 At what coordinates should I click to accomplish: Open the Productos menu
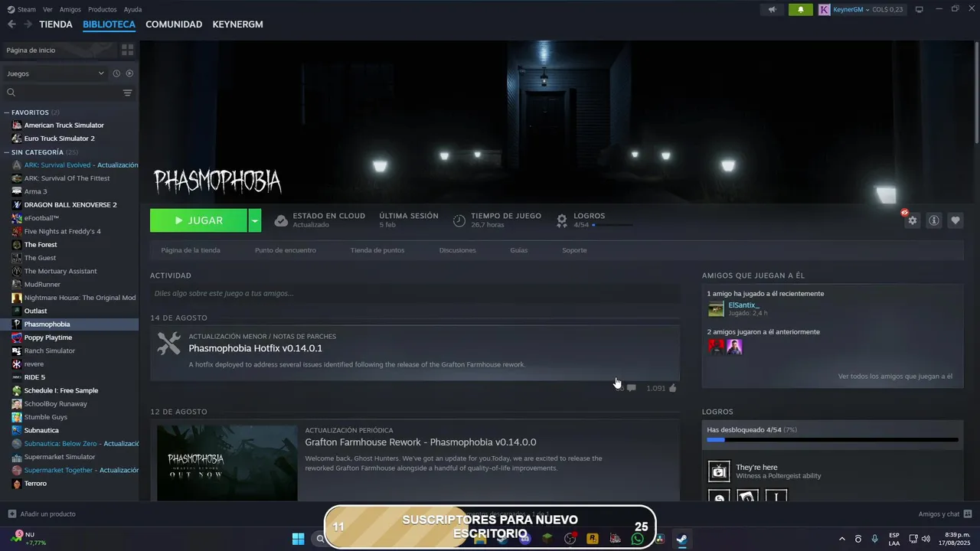point(103,9)
